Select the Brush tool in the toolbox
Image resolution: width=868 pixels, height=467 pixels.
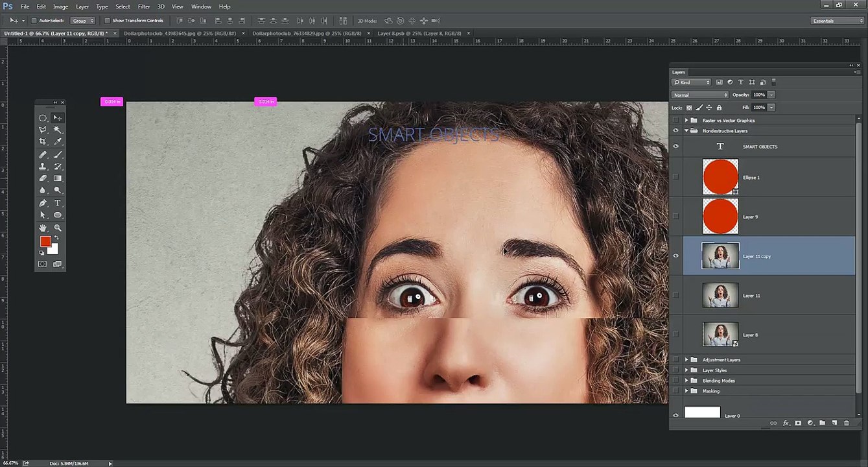coord(58,155)
